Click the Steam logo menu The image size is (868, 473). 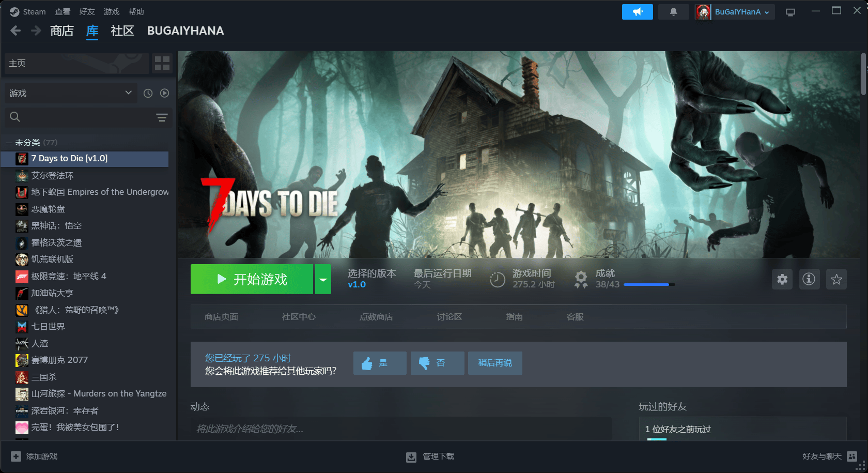click(x=27, y=12)
